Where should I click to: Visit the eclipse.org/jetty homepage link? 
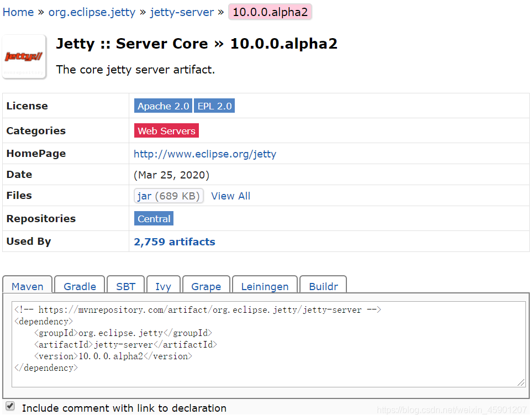pyautogui.click(x=205, y=154)
